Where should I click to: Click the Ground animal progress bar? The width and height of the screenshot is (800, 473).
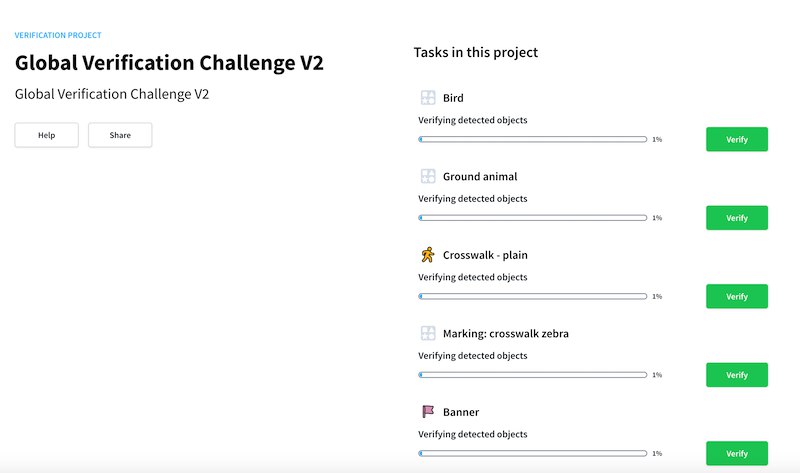coord(533,218)
